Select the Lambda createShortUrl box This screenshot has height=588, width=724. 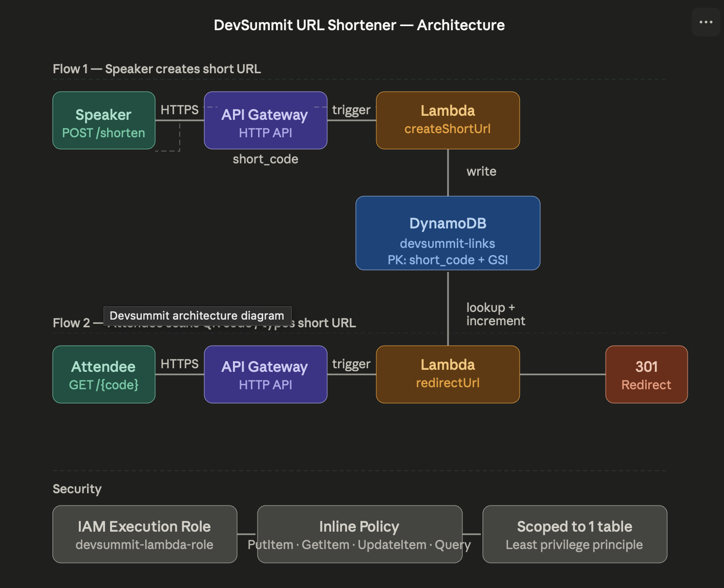click(448, 120)
